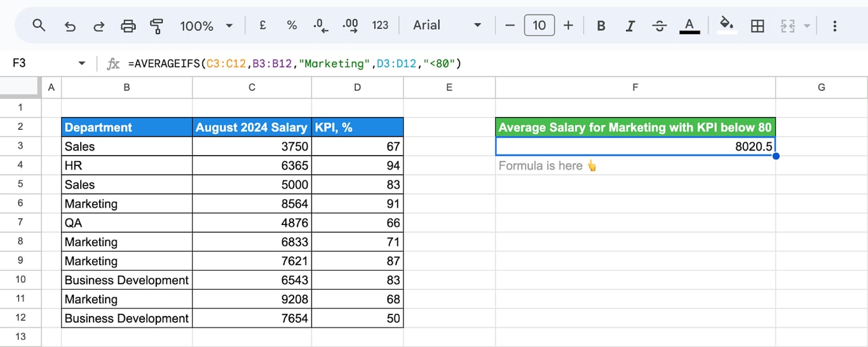This screenshot has width=868, height=347.
Task: Toggle italic formatting
Action: [x=630, y=26]
